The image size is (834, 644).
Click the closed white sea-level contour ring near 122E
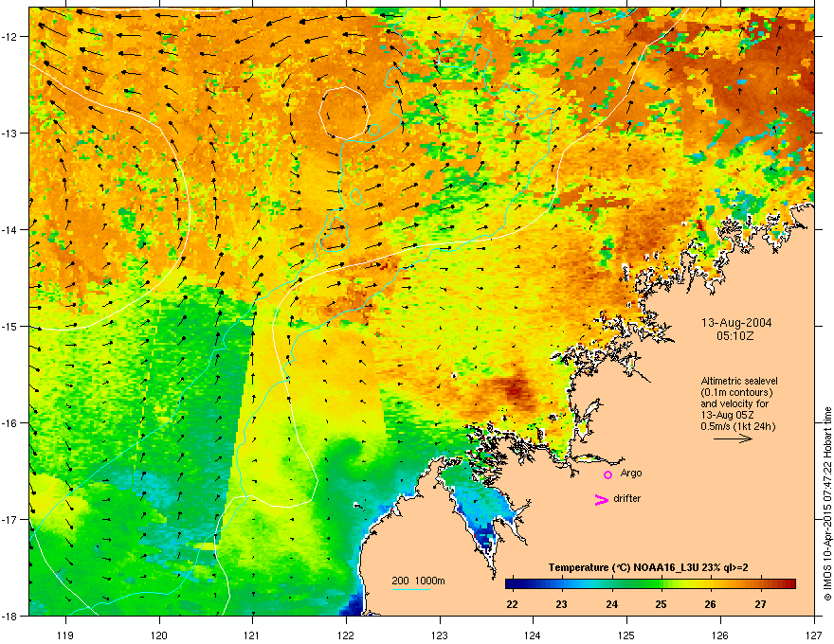pos(344,114)
